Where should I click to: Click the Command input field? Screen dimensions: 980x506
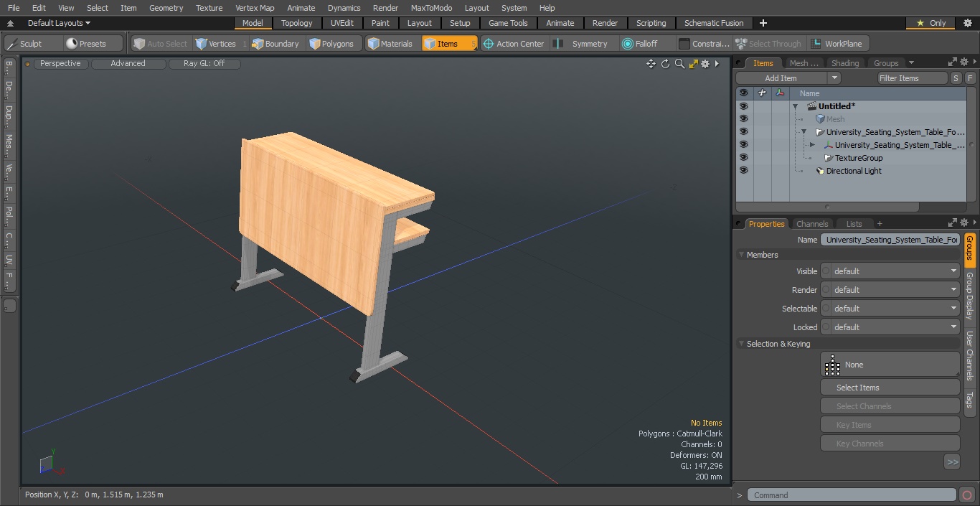point(852,495)
